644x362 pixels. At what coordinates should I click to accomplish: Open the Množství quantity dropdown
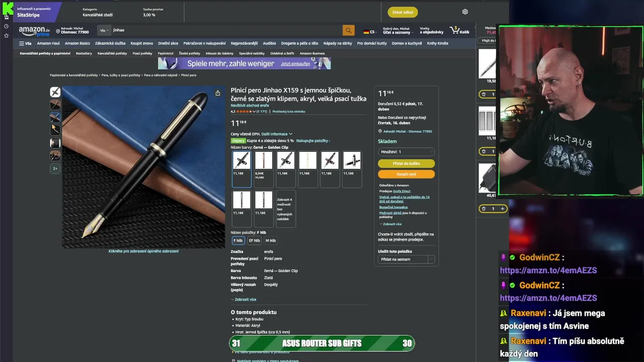406,152
